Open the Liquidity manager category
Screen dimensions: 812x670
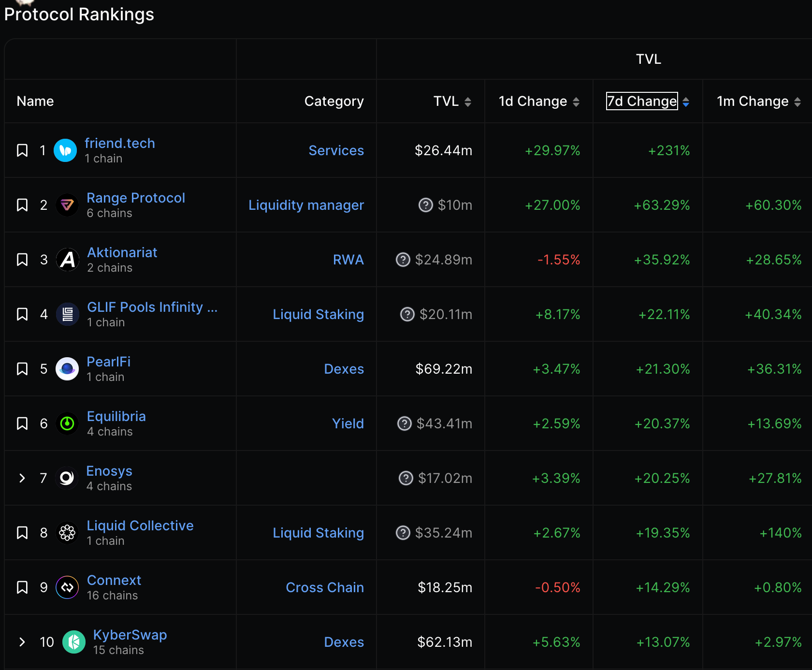tap(306, 205)
